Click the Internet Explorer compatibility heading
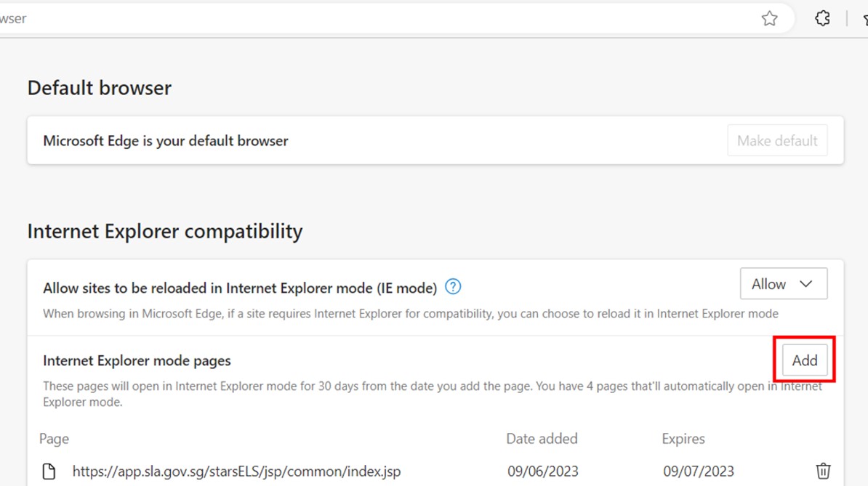 (x=165, y=231)
